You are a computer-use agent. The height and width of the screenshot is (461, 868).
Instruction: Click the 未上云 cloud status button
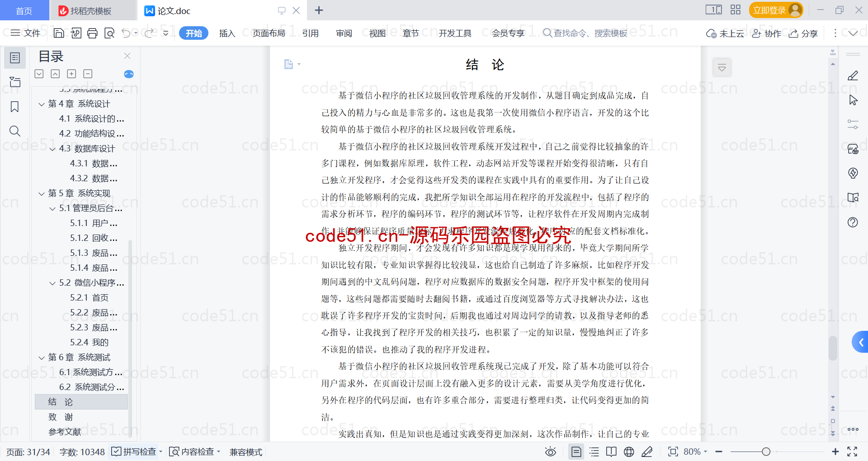[725, 33]
